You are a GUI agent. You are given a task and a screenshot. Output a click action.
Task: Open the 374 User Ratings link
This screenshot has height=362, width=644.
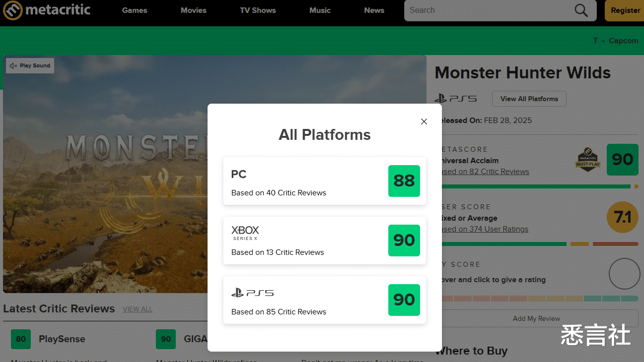pyautogui.click(x=485, y=229)
